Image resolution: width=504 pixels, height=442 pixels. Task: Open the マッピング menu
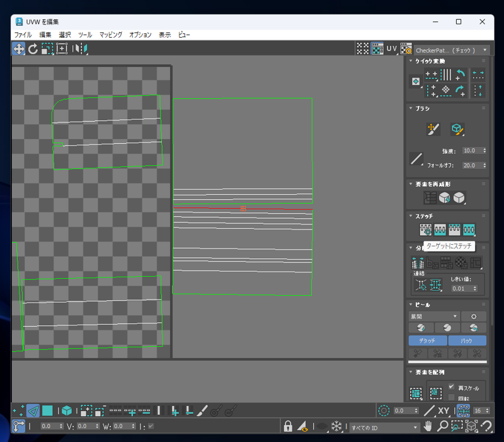tap(111, 35)
